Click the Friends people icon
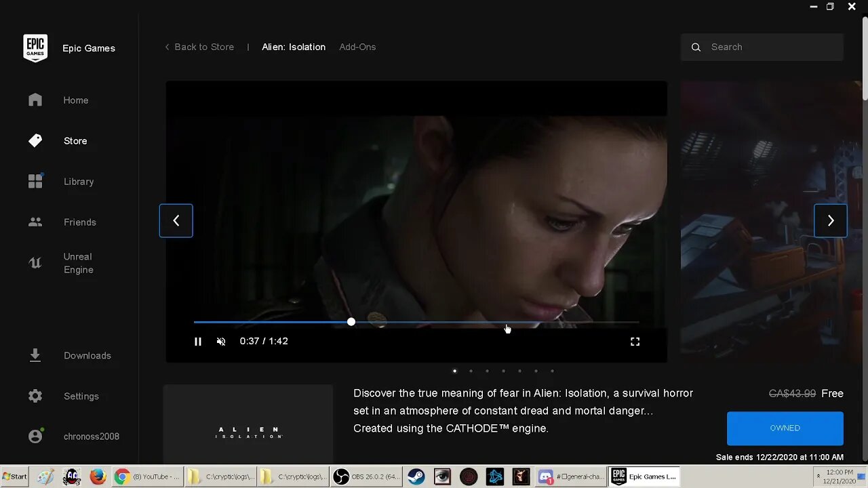Image resolution: width=868 pixels, height=488 pixels. tap(35, 222)
